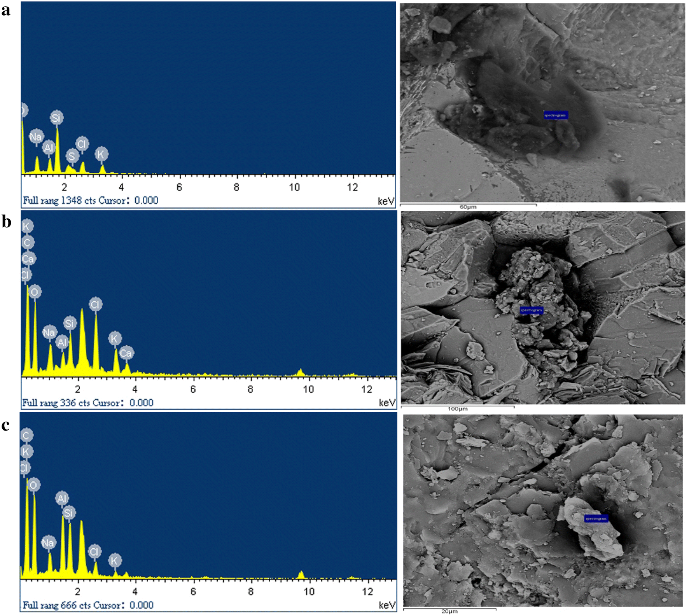Click the Na peak label in spectrum a
This screenshot has width=689, height=616.
click(36, 136)
